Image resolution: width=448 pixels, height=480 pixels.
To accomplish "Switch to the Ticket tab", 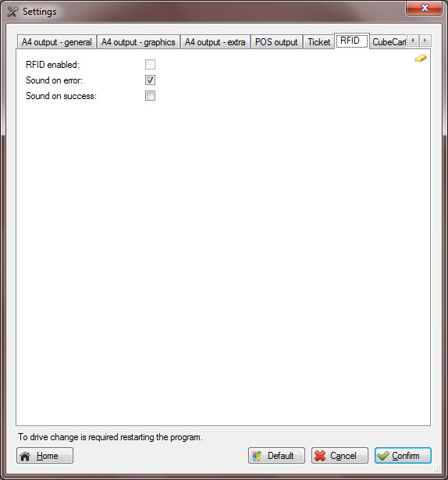I will 318,42.
